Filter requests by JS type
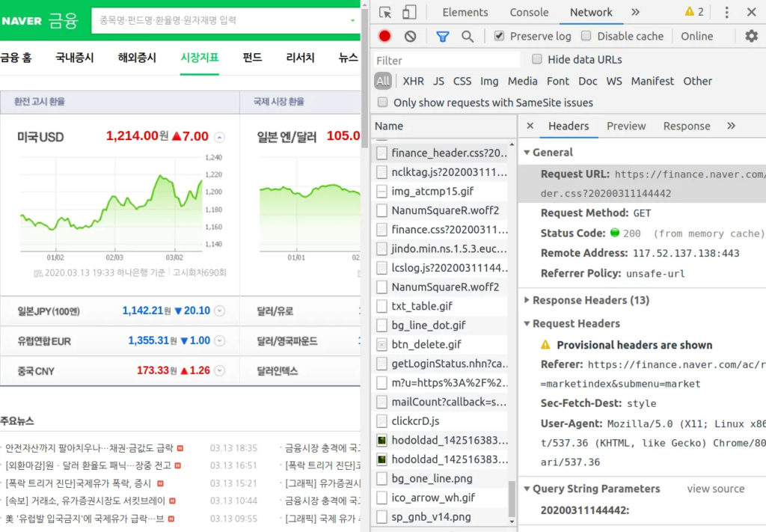 [438, 81]
